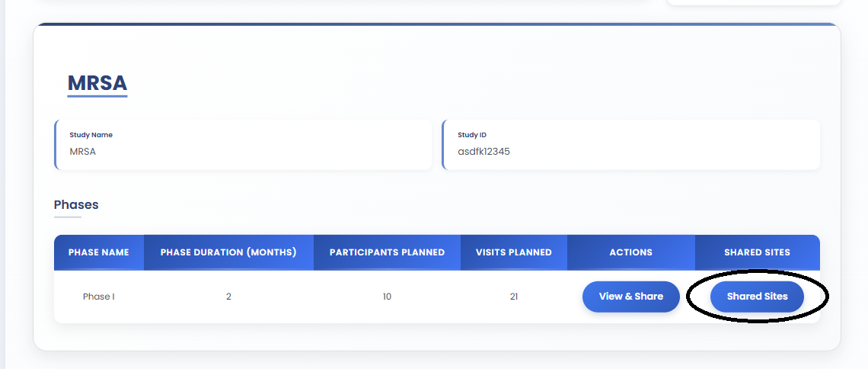Click the Phases section heading
Image resolution: width=868 pixels, height=369 pixels.
(76, 204)
